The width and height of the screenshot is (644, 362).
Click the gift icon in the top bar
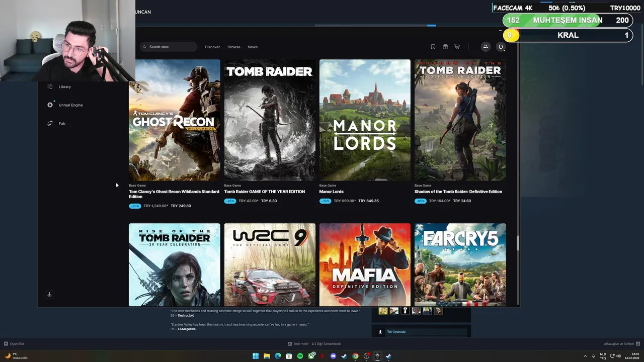(x=445, y=47)
